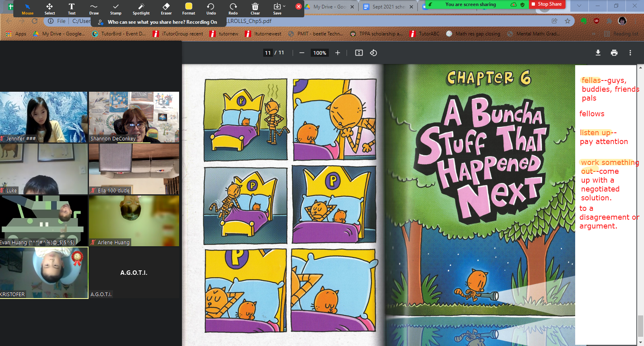
Task: Download the PDF file
Action: point(598,53)
